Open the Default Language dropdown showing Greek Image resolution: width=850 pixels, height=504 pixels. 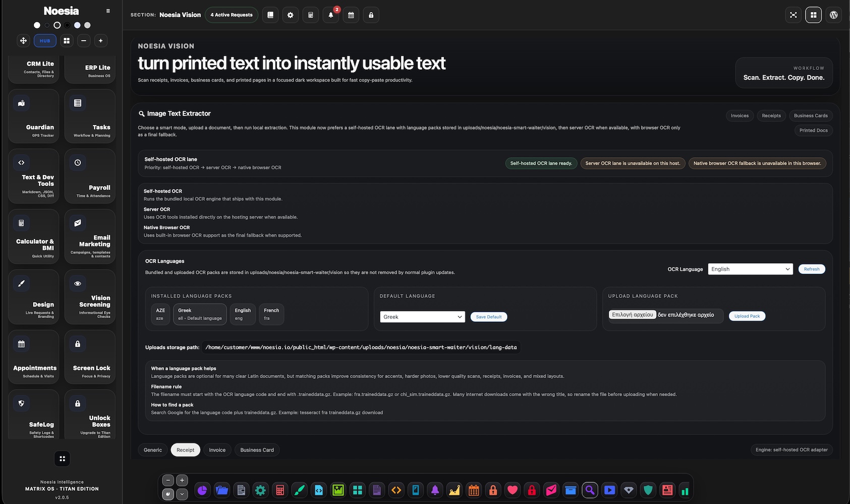tap(422, 317)
